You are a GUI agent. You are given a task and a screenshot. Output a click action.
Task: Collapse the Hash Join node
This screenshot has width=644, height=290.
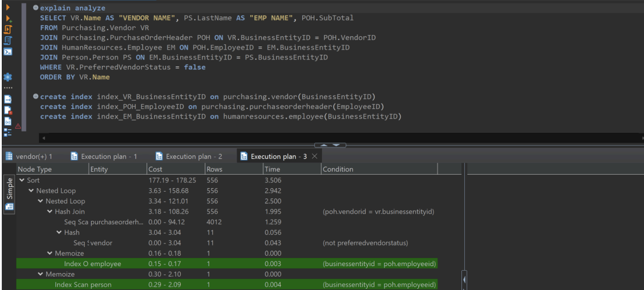pyautogui.click(x=50, y=211)
